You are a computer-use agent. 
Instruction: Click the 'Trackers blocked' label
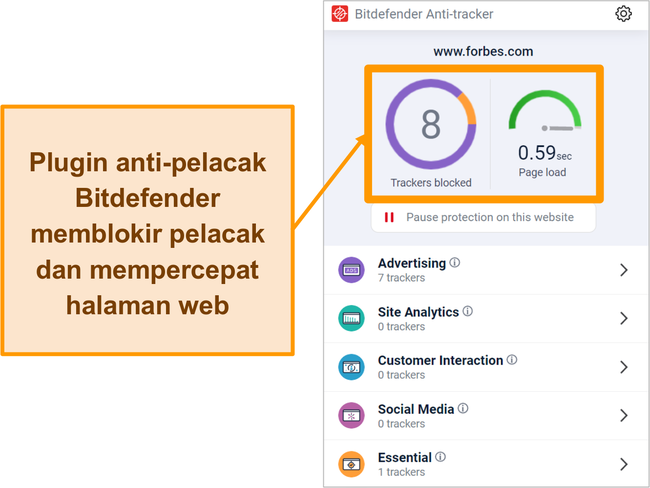coord(431,183)
